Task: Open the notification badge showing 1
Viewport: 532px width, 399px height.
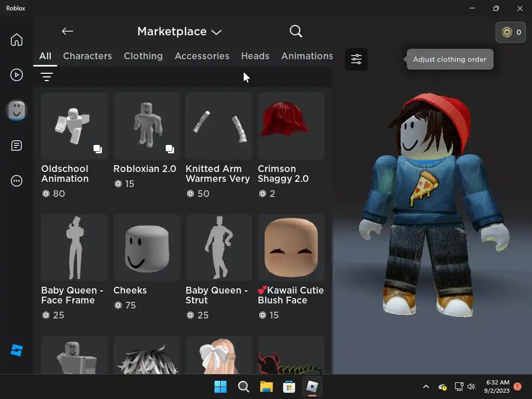Action: coord(517,387)
